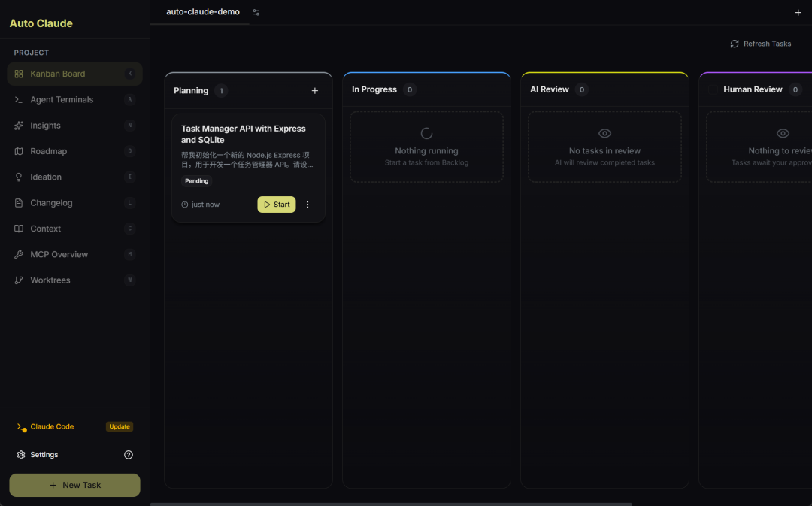
Task: Select Ideation in the sidebar
Action: click(x=74, y=177)
